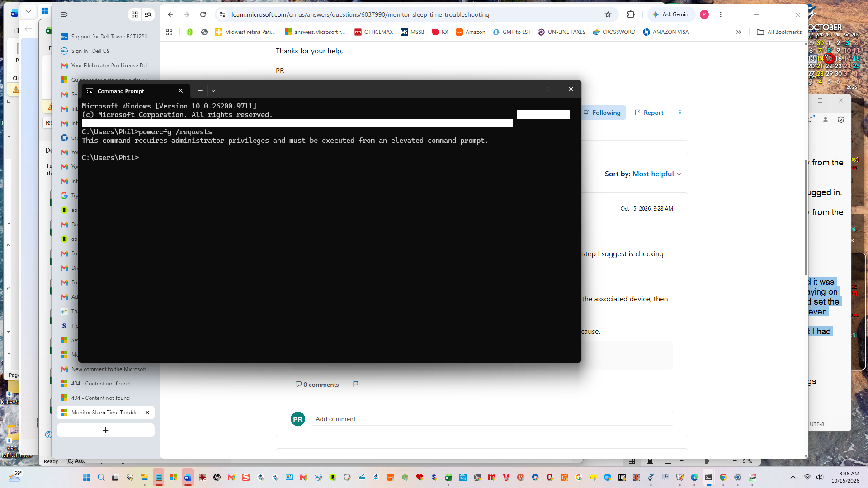Image resolution: width=868 pixels, height=488 pixels.
Task: Go back in Chrome browser
Action: [170, 14]
